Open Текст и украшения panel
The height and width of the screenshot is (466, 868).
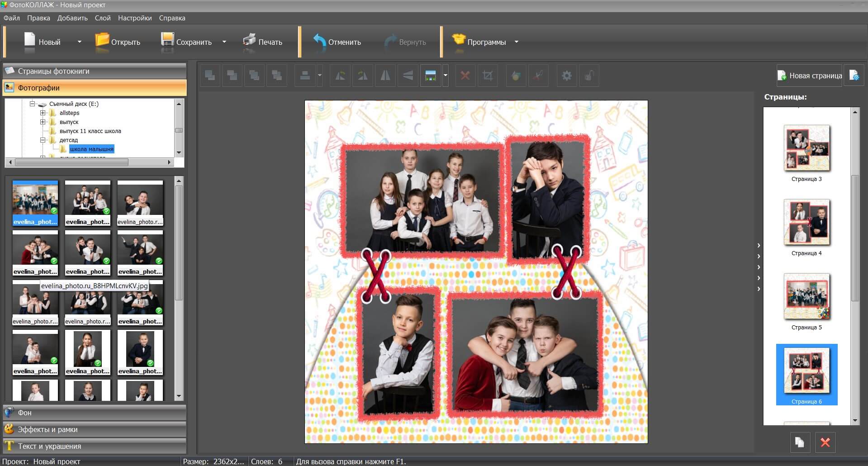click(95, 446)
